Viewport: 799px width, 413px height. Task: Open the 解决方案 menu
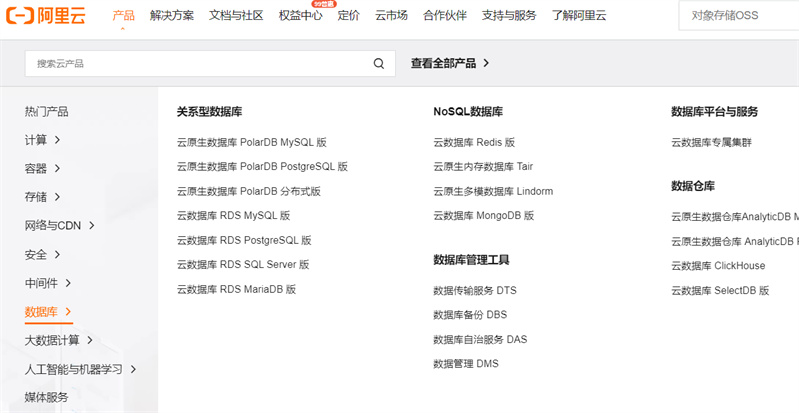pyautogui.click(x=172, y=15)
